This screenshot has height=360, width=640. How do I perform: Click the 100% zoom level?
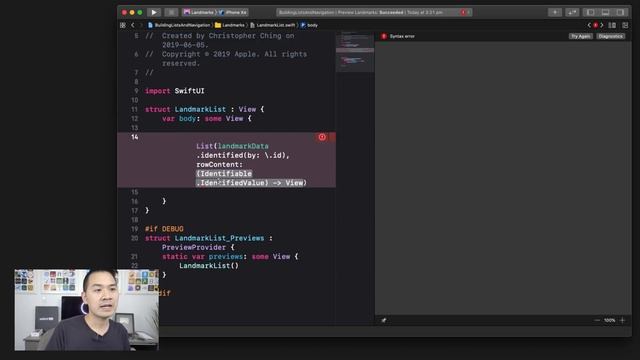pos(609,320)
